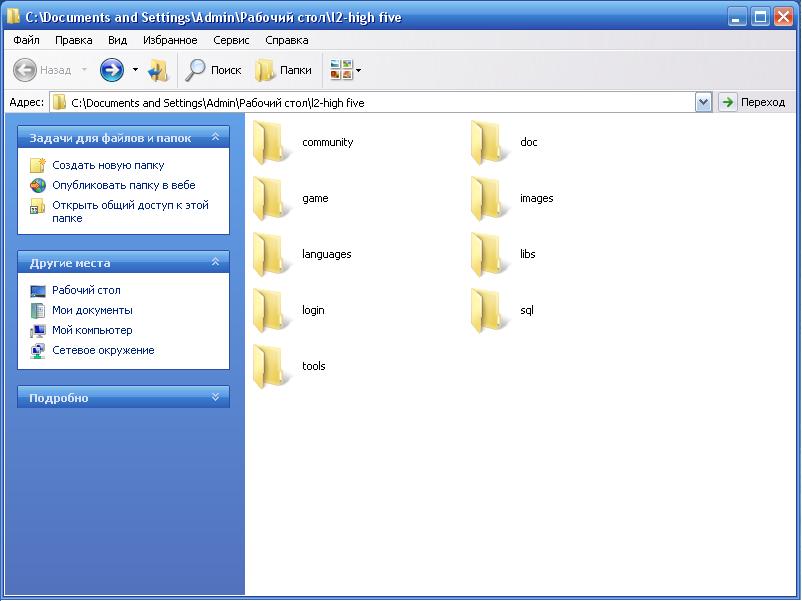The height and width of the screenshot is (601, 802).
Task: Click Опубликовать папку в вебе link
Action: tap(124, 185)
